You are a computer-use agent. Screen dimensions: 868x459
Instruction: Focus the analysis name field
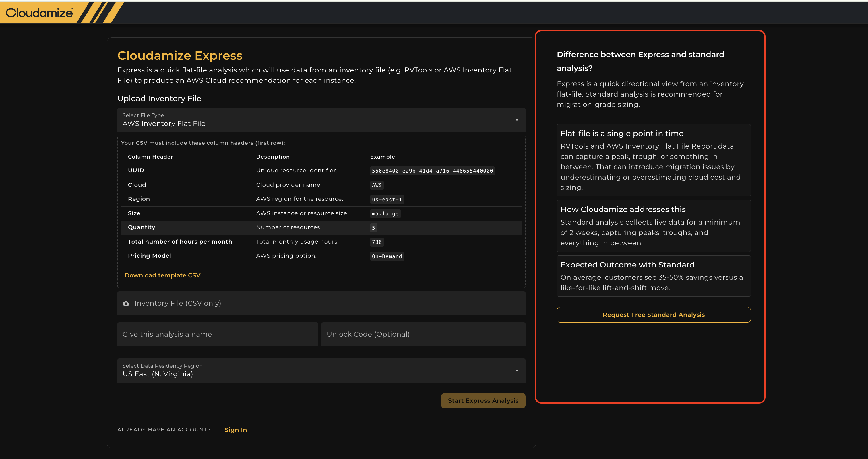click(x=217, y=334)
